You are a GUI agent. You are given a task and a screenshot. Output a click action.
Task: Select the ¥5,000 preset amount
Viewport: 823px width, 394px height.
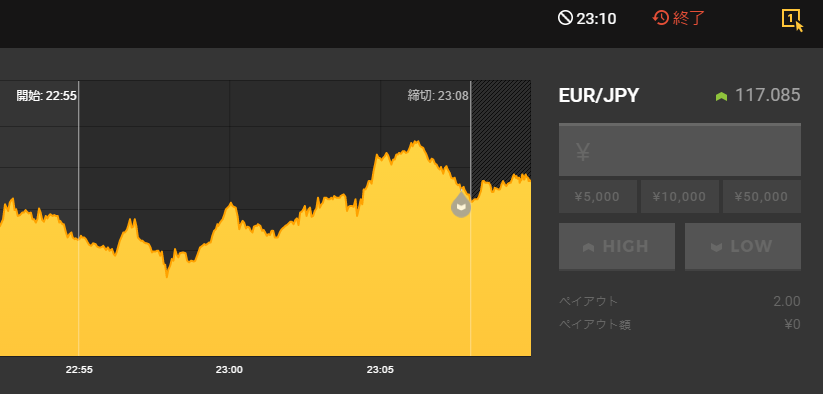click(x=597, y=197)
